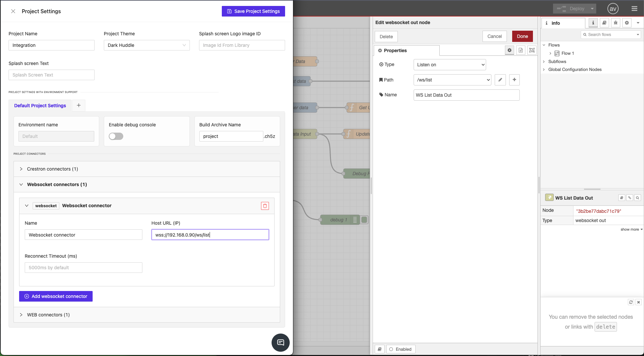Open the help book sidebar tab
644x356 pixels.
(604, 23)
